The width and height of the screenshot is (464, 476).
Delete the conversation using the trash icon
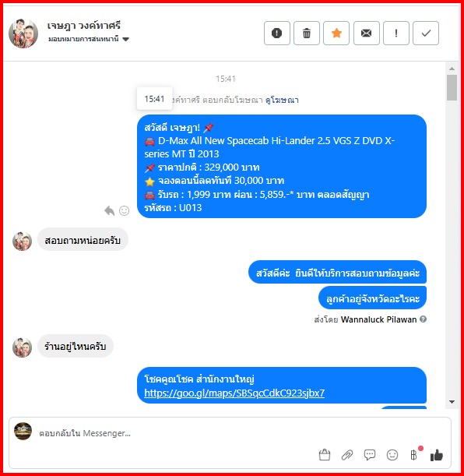pyautogui.click(x=307, y=33)
